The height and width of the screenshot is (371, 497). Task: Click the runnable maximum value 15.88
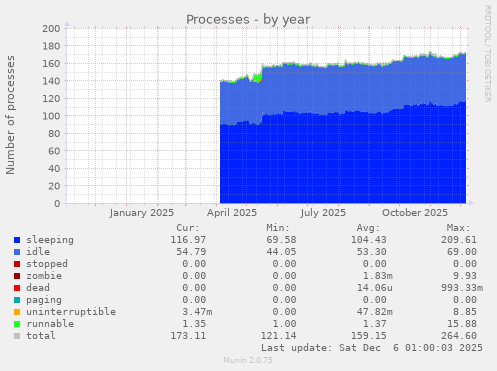pos(462,324)
